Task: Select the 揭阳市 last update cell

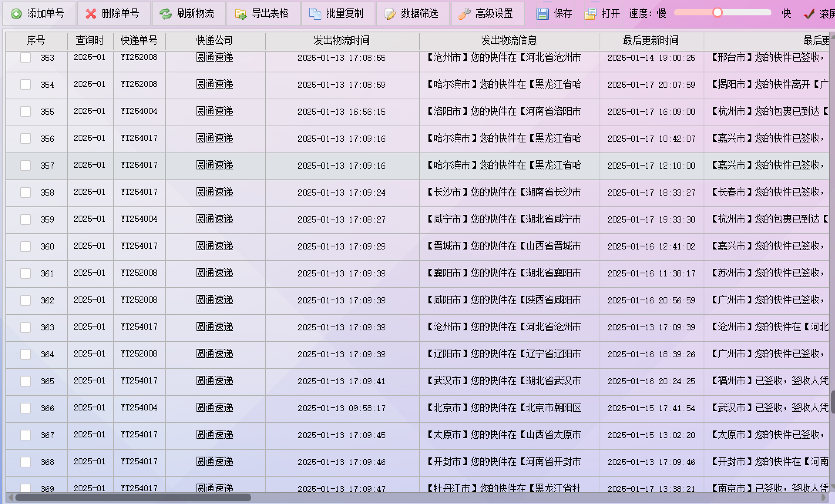Action: point(767,85)
